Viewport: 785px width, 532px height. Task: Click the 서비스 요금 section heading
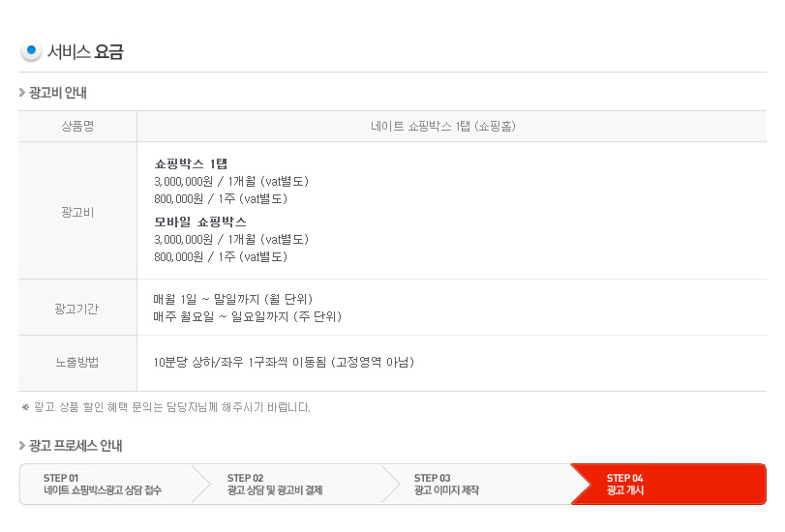(x=85, y=51)
